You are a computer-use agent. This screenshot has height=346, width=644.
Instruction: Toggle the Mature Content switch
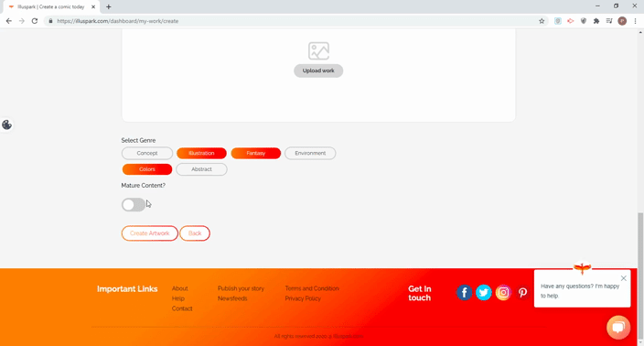tap(134, 205)
